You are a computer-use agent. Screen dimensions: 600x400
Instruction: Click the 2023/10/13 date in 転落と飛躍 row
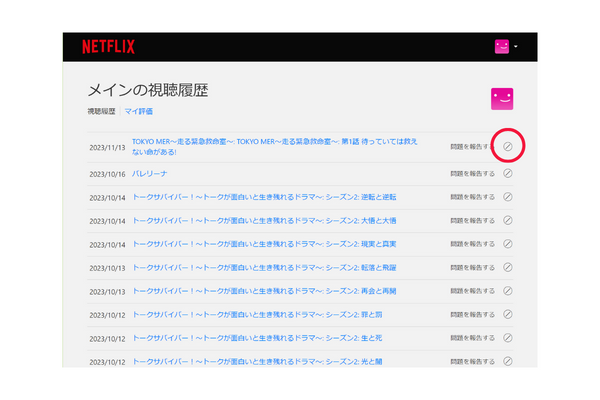[x=108, y=268]
